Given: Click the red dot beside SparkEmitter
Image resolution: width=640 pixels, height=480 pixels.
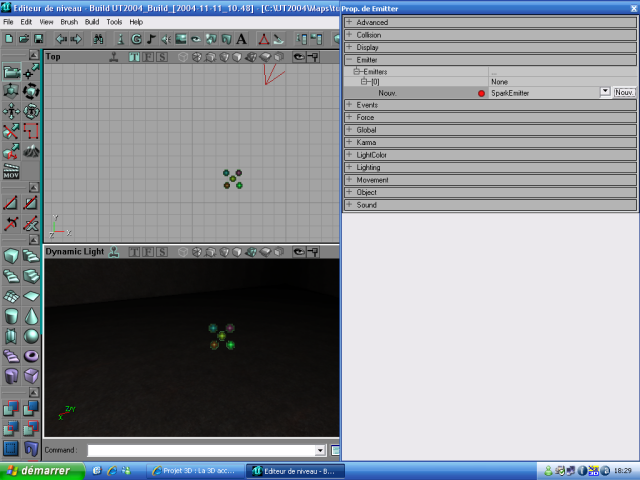Looking at the screenshot, I should click(x=481, y=92).
